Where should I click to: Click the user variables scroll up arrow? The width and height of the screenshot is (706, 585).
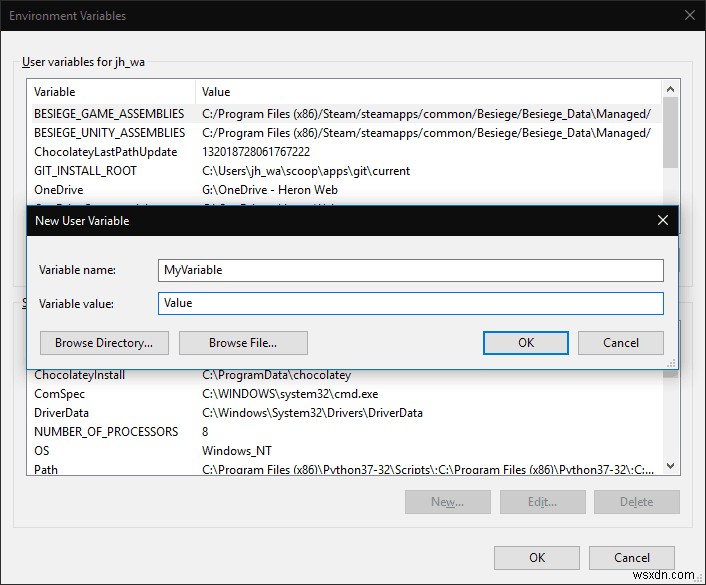pos(670,89)
